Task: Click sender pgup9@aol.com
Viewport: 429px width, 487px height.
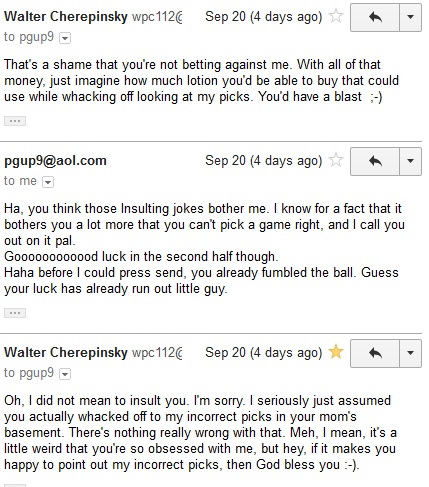Action: (55, 161)
